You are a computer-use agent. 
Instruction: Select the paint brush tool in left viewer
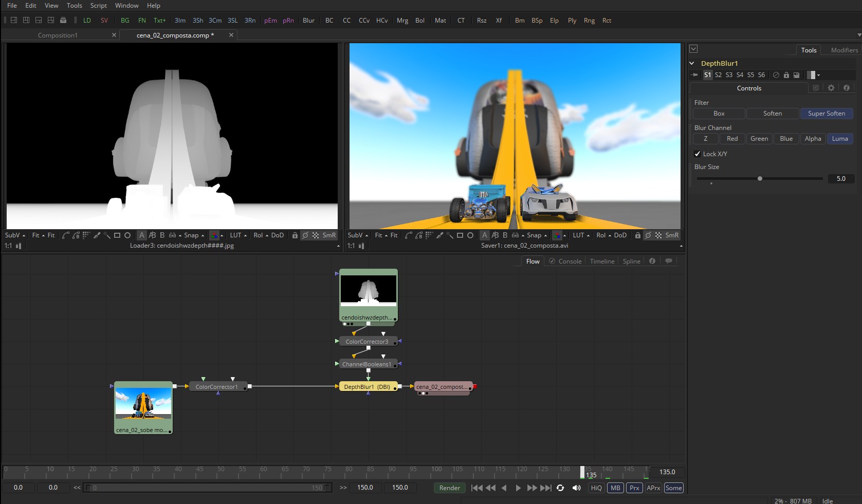97,235
